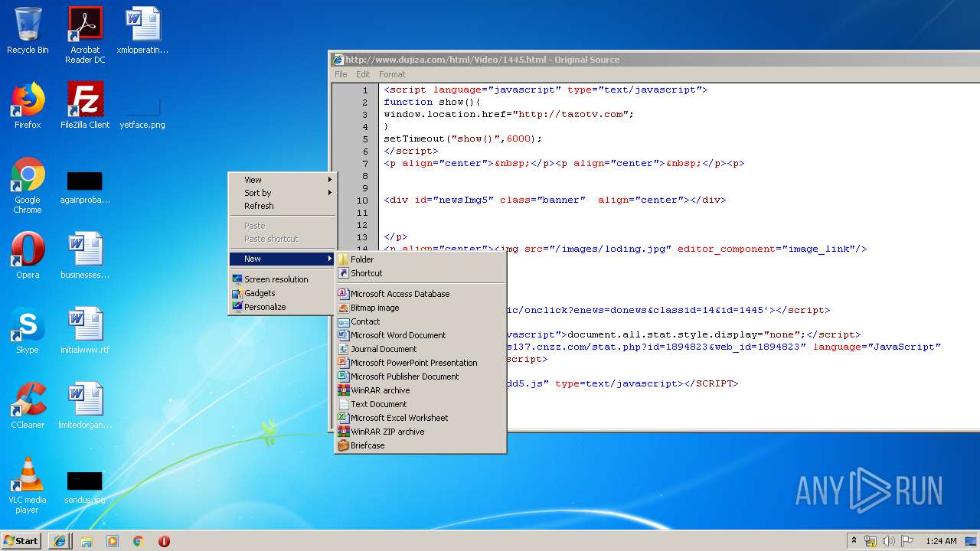Image resolution: width=980 pixels, height=551 pixels.
Task: Create a new Briefcase
Action: tap(420, 445)
